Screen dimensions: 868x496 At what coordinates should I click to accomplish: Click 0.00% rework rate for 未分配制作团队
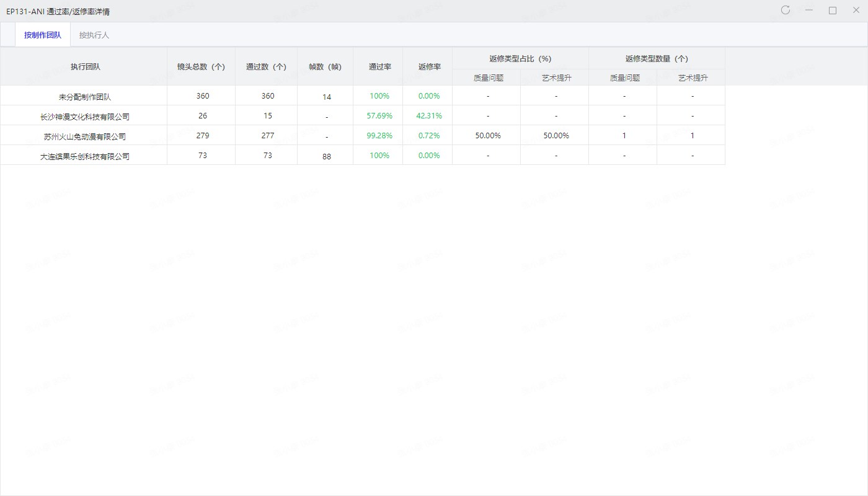[x=429, y=96]
